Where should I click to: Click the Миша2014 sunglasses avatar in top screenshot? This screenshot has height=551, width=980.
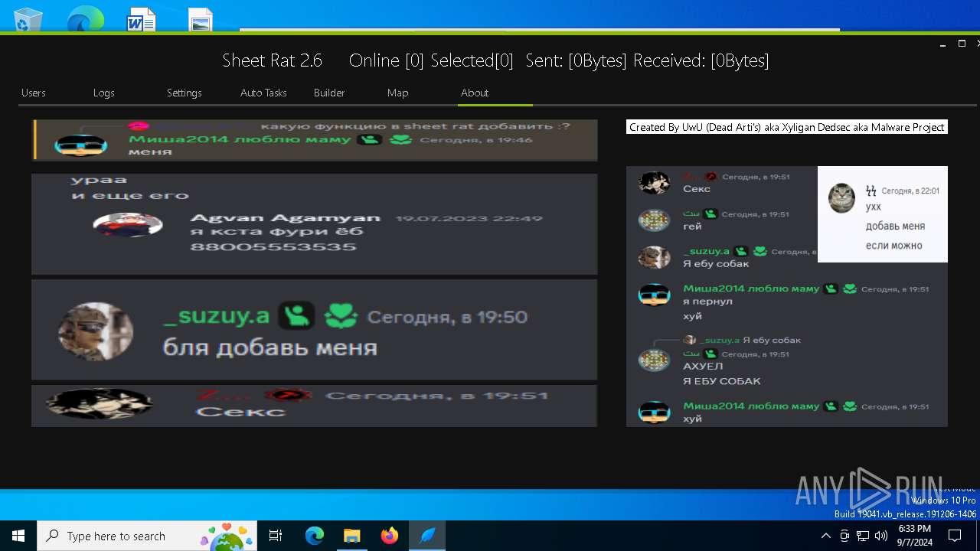coord(81,145)
